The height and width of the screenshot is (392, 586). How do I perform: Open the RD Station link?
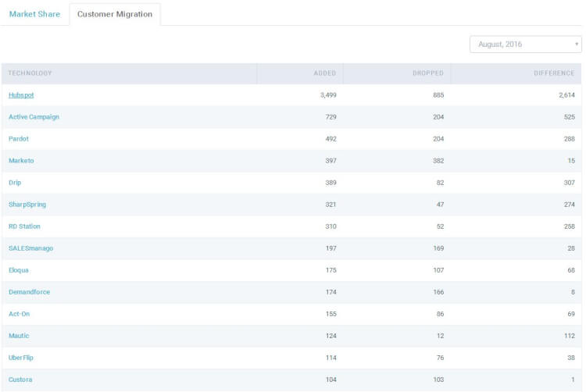(24, 226)
